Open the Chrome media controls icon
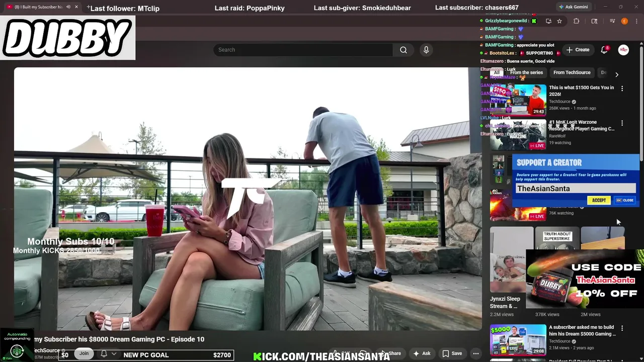Image resolution: width=644 pixels, height=362 pixels. click(612, 21)
